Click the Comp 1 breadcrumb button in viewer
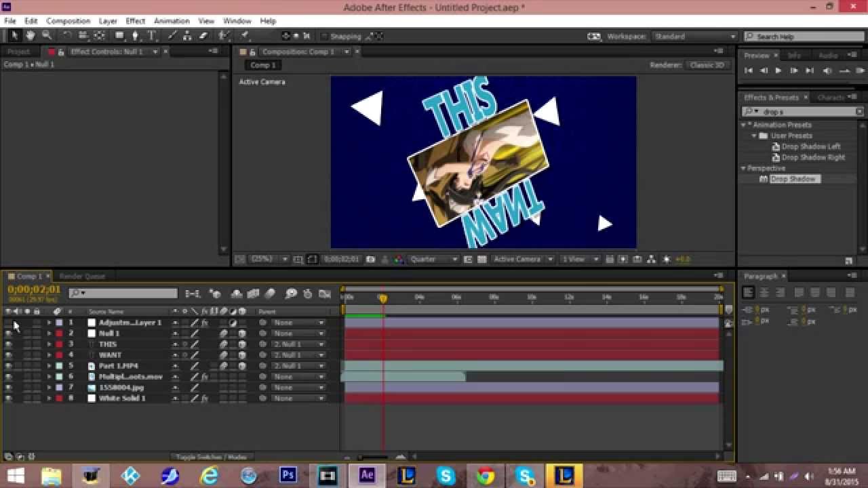The image size is (868, 488). click(x=263, y=65)
